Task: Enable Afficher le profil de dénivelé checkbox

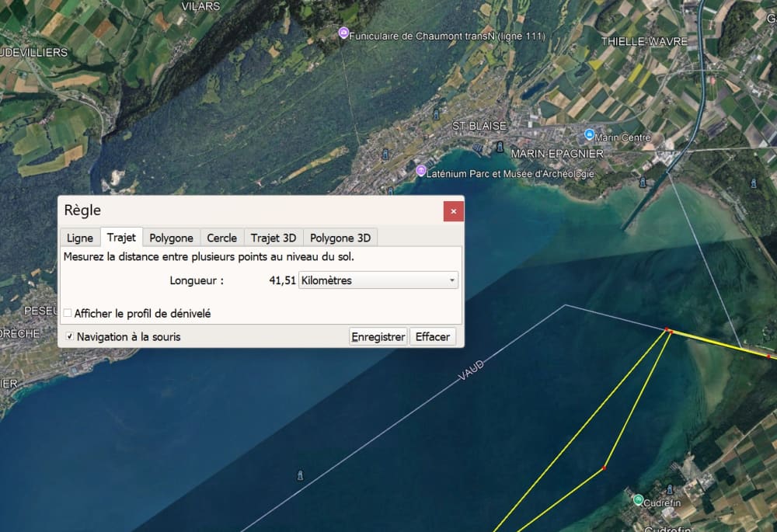Action: click(68, 313)
